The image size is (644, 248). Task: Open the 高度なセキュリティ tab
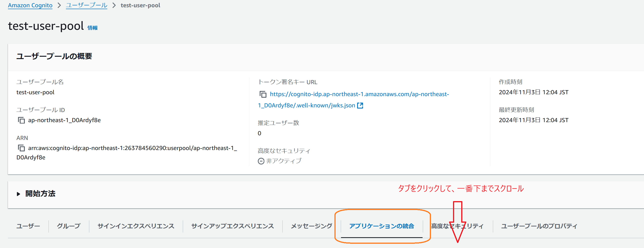[x=457, y=226]
